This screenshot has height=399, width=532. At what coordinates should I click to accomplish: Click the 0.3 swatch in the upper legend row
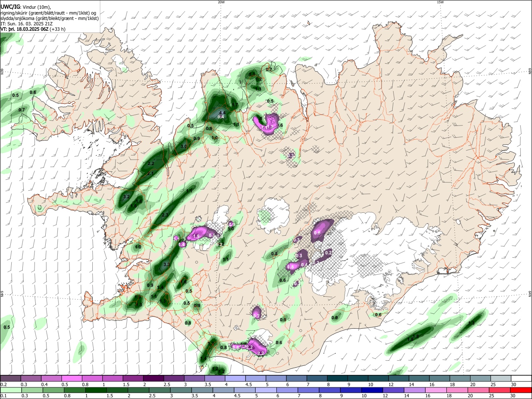click(31, 378)
